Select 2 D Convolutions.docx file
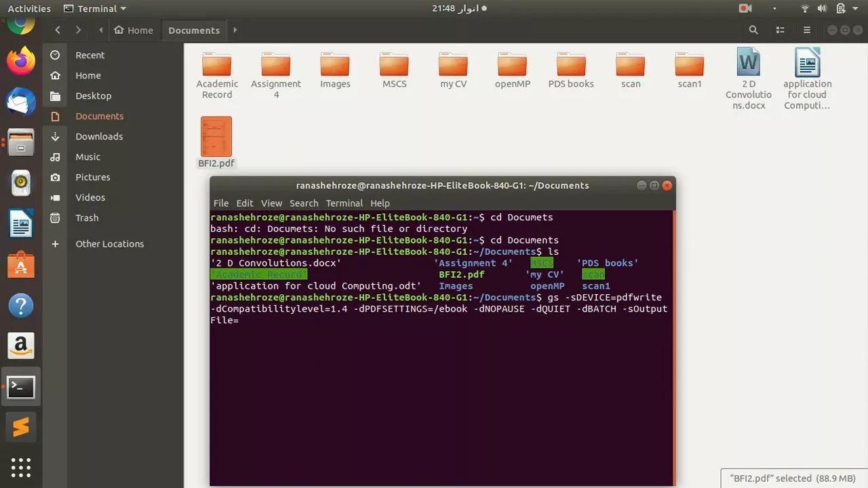Screen dimensions: 868x488 point(749,79)
